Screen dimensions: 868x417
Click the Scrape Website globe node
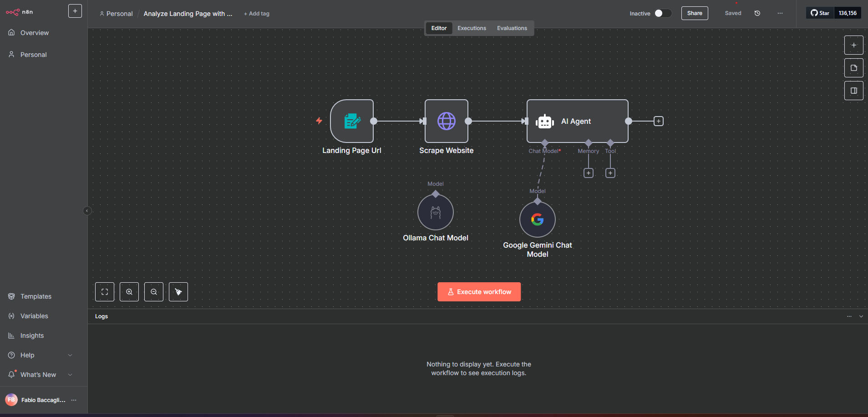click(446, 121)
